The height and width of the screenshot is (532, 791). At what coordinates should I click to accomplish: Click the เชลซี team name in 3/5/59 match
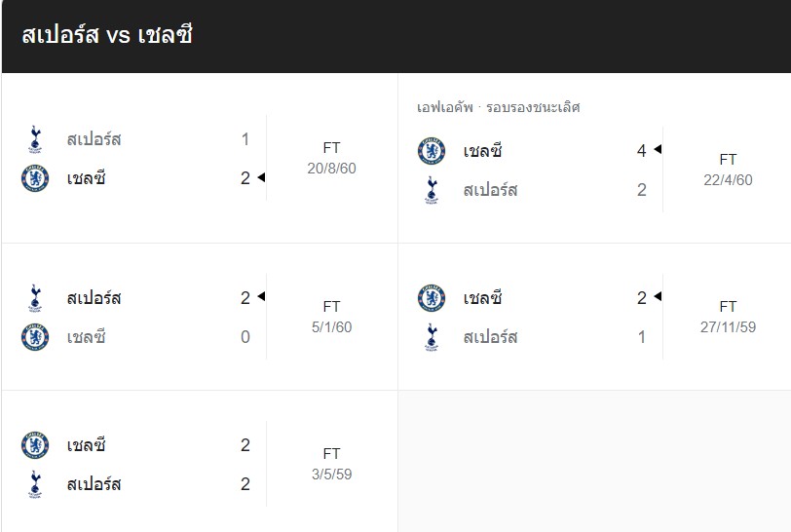coord(87,445)
